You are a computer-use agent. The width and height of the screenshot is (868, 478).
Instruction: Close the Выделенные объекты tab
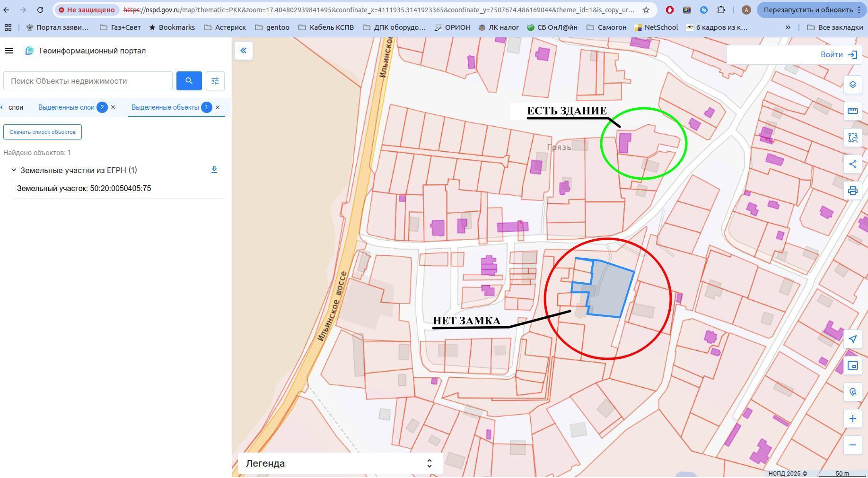[x=218, y=107]
